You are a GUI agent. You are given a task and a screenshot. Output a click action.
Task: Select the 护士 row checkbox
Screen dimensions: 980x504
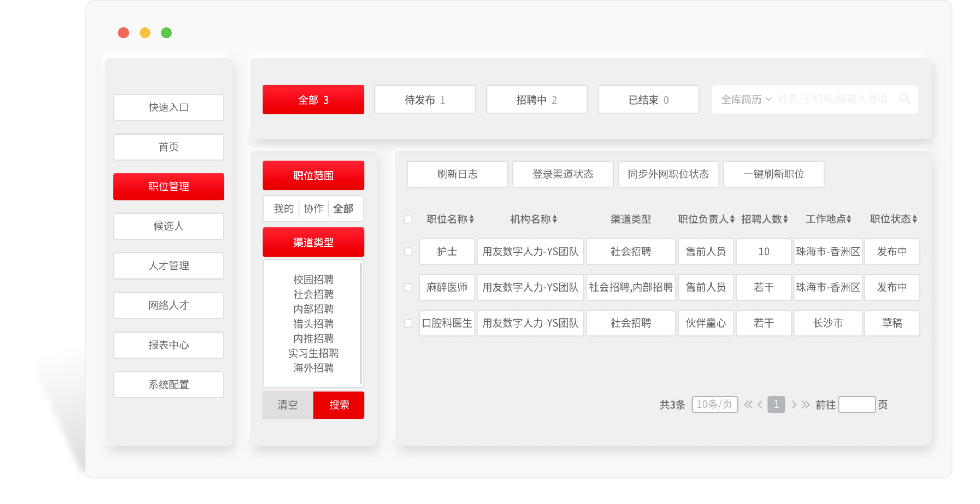[409, 252]
